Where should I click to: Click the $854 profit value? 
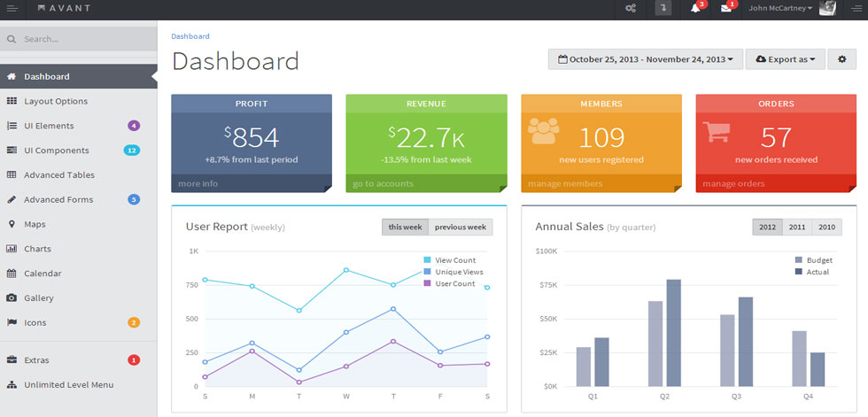[x=252, y=138]
